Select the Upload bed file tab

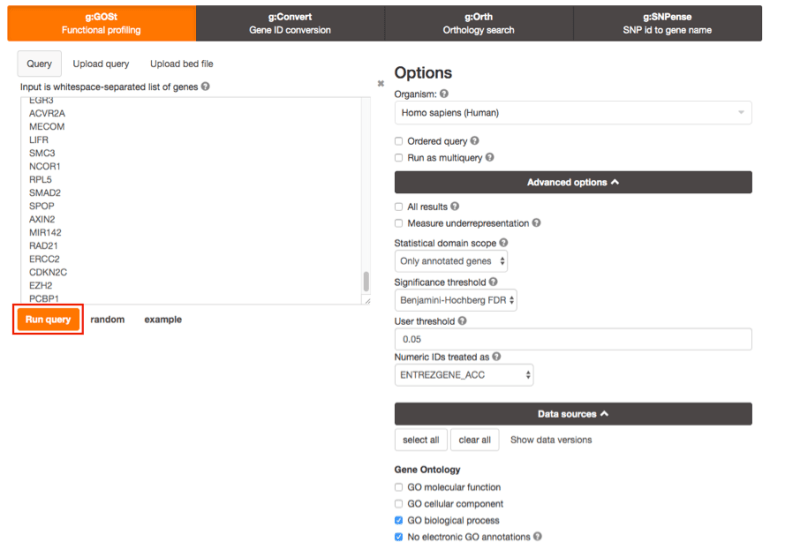tap(182, 64)
